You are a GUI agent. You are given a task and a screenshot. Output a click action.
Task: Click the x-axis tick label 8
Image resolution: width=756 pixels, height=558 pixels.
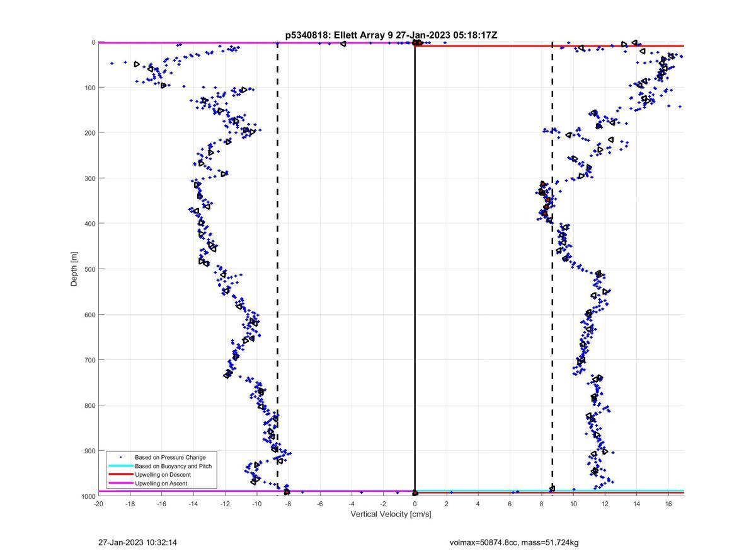click(541, 503)
